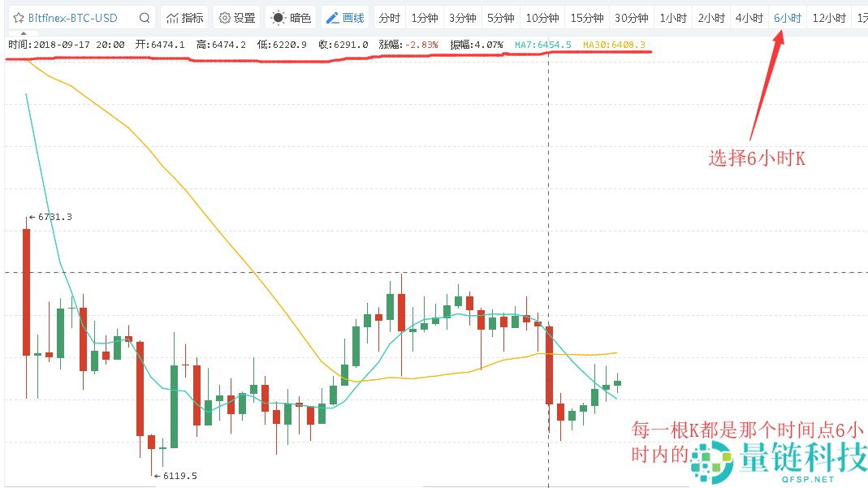
Task: Select the 30分钟 timeframe
Action: 631,18
